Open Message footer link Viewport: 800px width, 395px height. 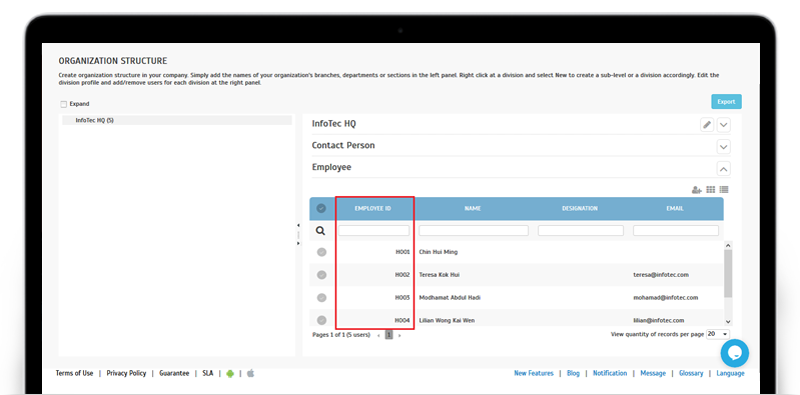(x=653, y=373)
